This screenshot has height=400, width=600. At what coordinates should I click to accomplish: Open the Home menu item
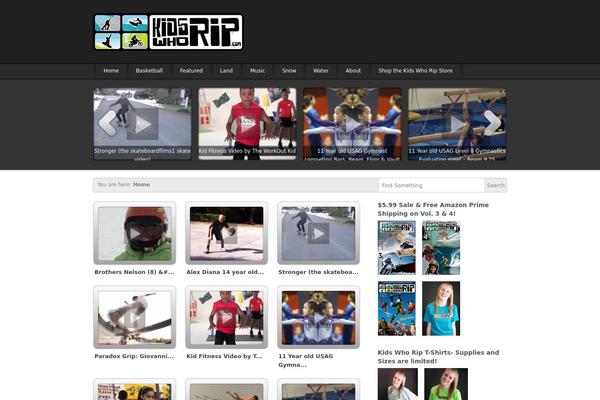[111, 71]
